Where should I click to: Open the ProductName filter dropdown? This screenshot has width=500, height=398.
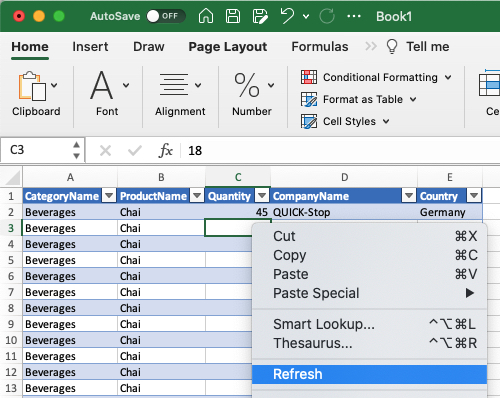pyautogui.click(x=197, y=196)
